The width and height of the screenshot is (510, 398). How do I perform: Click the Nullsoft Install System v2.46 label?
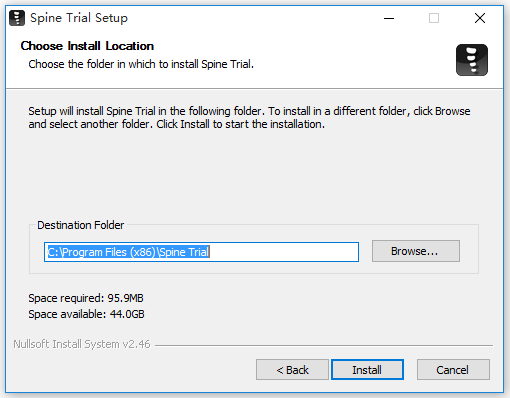pos(82,344)
